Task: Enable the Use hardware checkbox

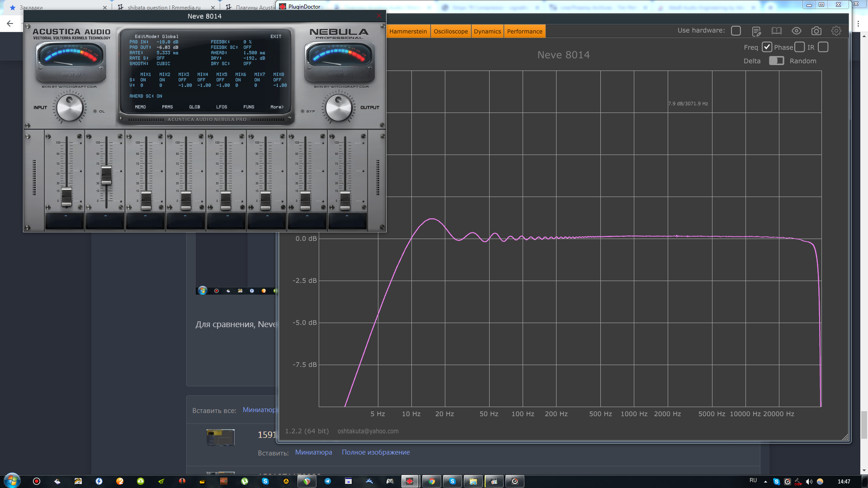Action: (736, 31)
